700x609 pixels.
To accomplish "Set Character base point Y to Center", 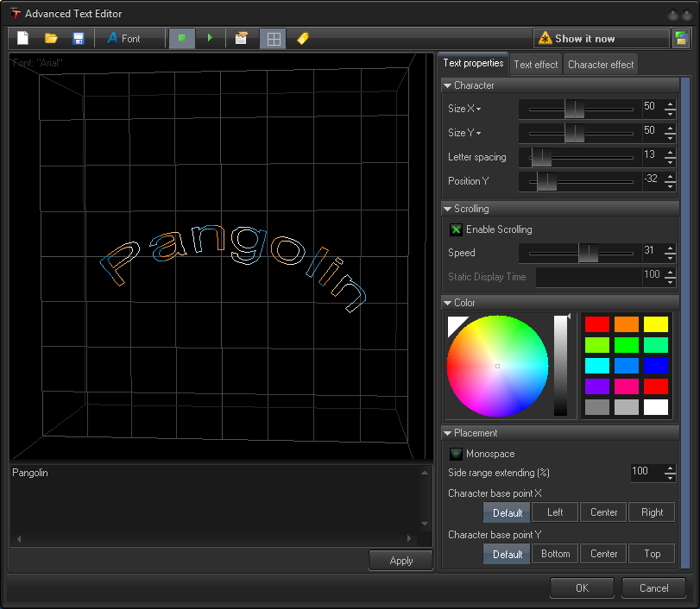I will (603, 554).
